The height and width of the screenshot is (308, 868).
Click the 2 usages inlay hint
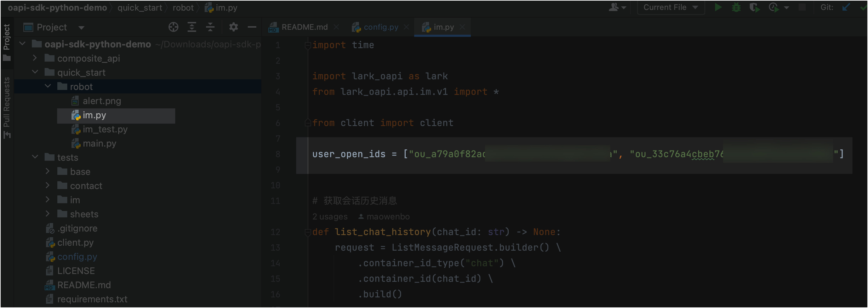tap(330, 217)
